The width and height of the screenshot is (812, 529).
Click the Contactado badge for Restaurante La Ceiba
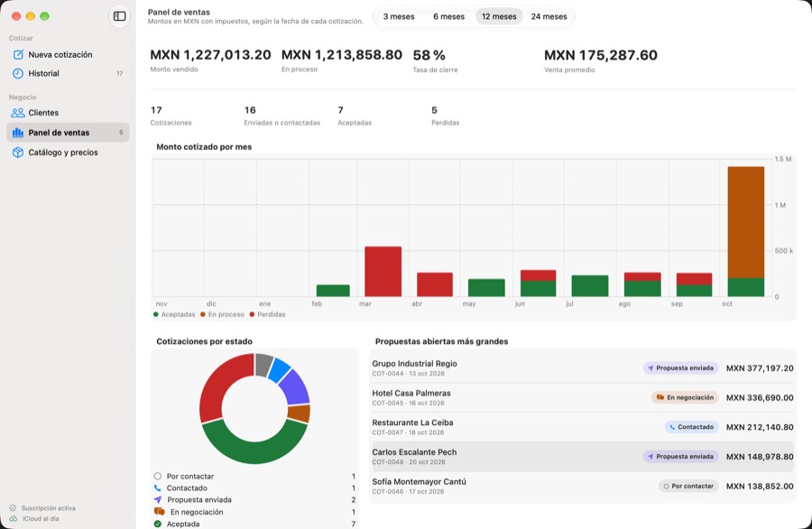click(691, 427)
